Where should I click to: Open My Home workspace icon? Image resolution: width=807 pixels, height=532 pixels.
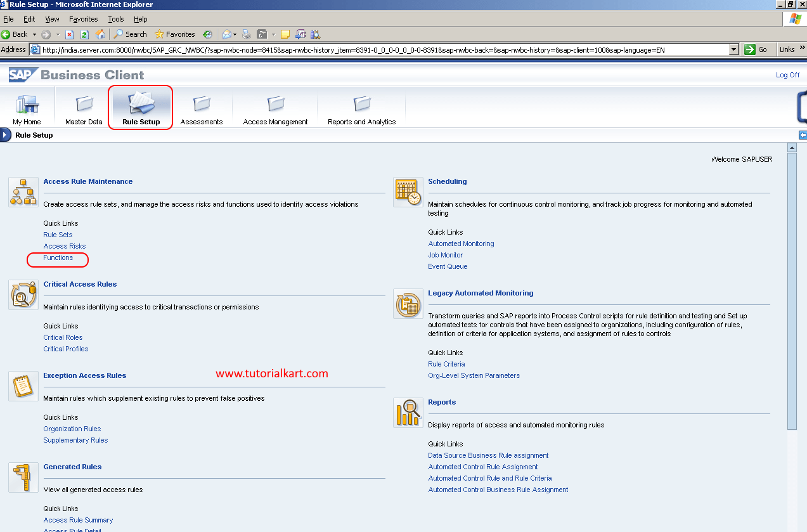pos(27,105)
